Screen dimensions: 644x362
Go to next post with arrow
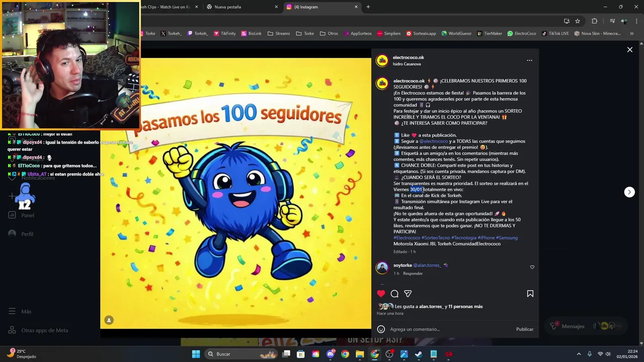click(x=629, y=192)
